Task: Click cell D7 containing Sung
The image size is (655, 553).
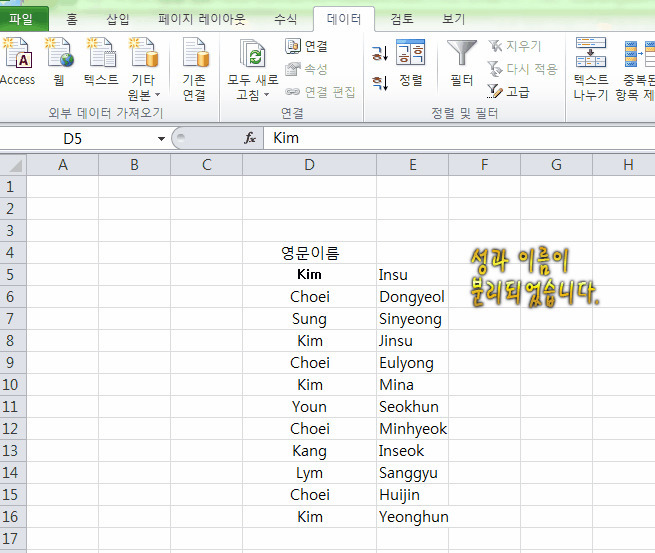Action: coord(310,319)
